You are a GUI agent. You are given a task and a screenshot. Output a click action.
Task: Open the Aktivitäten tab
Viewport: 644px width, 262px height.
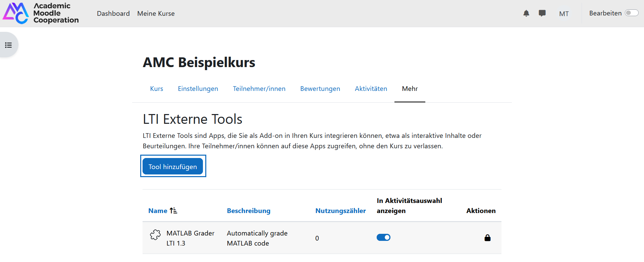point(371,89)
